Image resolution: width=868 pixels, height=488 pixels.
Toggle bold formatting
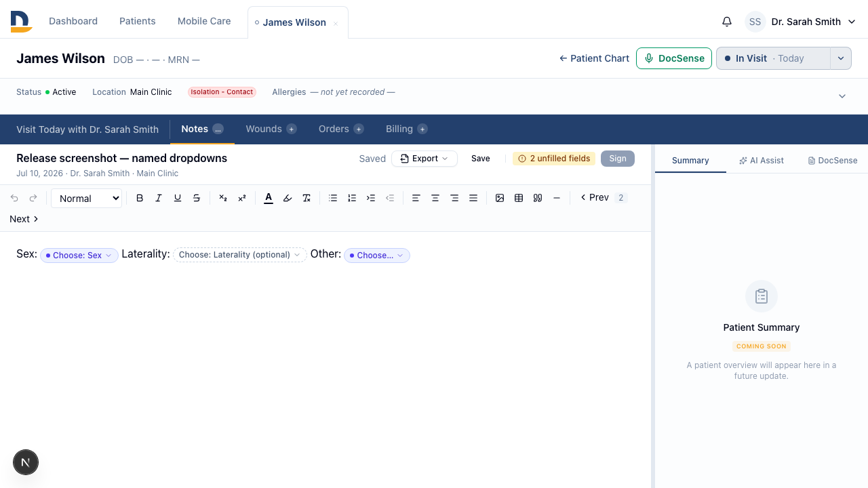point(140,198)
